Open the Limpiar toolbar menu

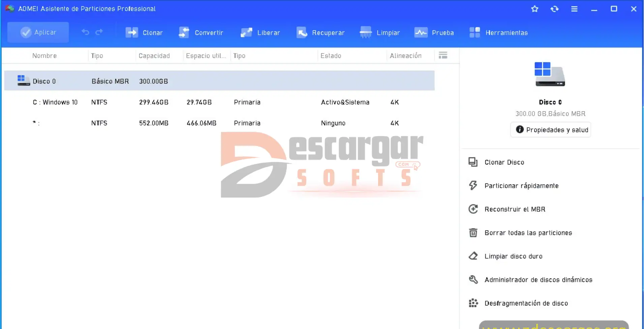380,33
